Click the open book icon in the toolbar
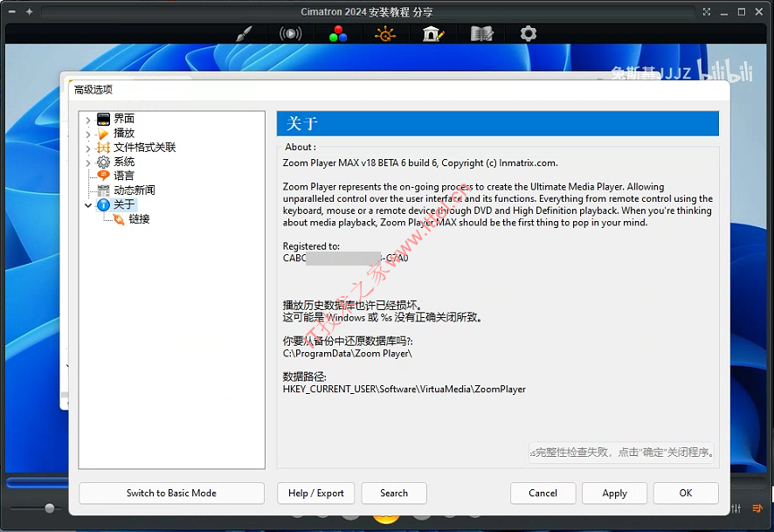Viewport: 774px width, 532px height. (481, 34)
